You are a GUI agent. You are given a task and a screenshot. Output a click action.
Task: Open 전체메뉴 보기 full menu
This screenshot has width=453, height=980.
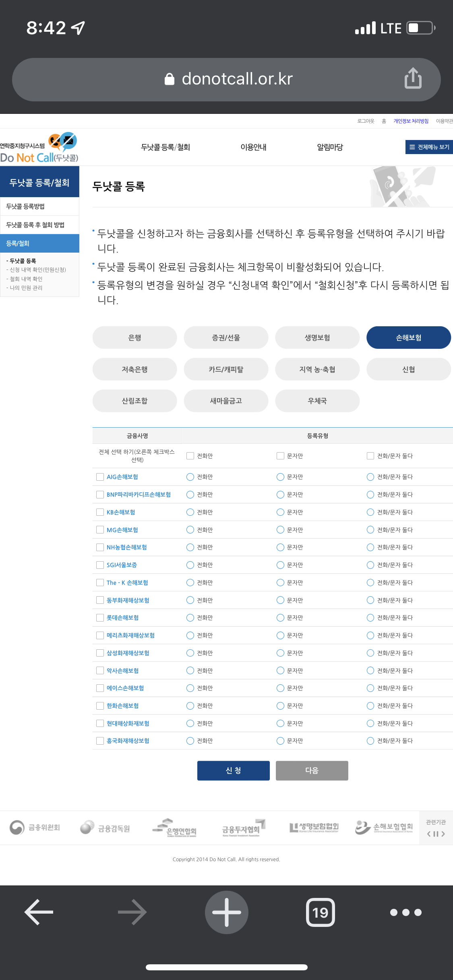coord(429,147)
